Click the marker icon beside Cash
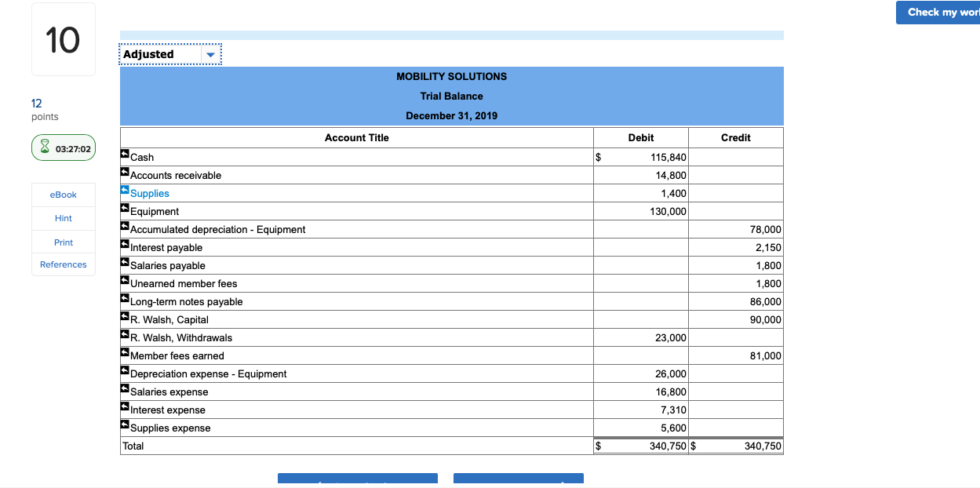The height and width of the screenshot is (488, 980). (123, 153)
